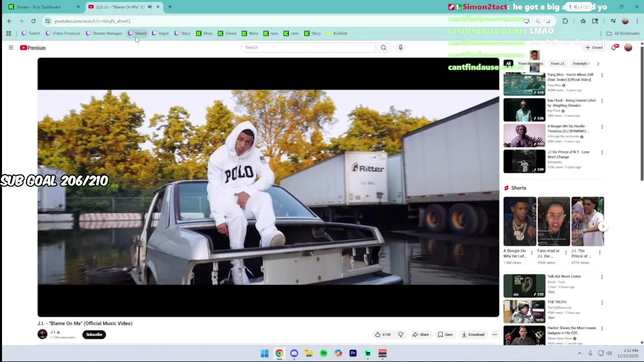
Task: Go to YouTube Premium home logo
Action: click(x=33, y=48)
